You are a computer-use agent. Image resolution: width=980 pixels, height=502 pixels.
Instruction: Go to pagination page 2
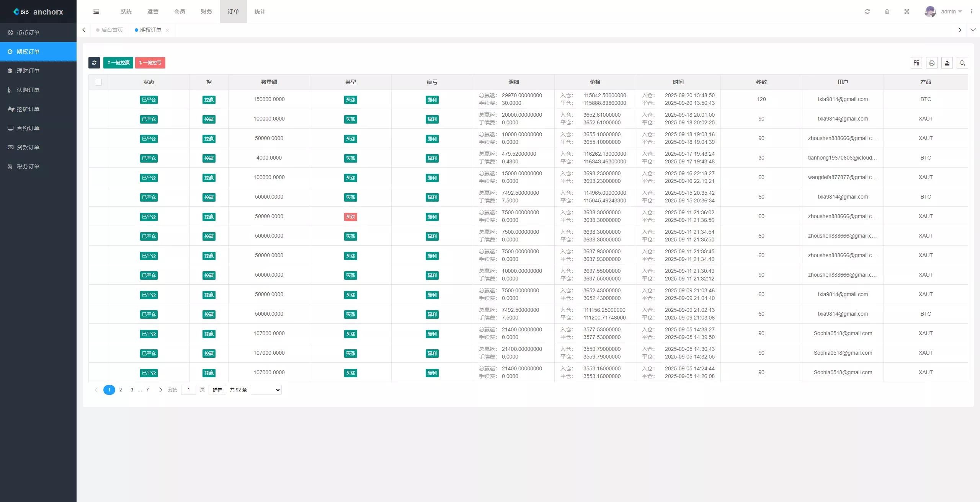[x=121, y=390]
